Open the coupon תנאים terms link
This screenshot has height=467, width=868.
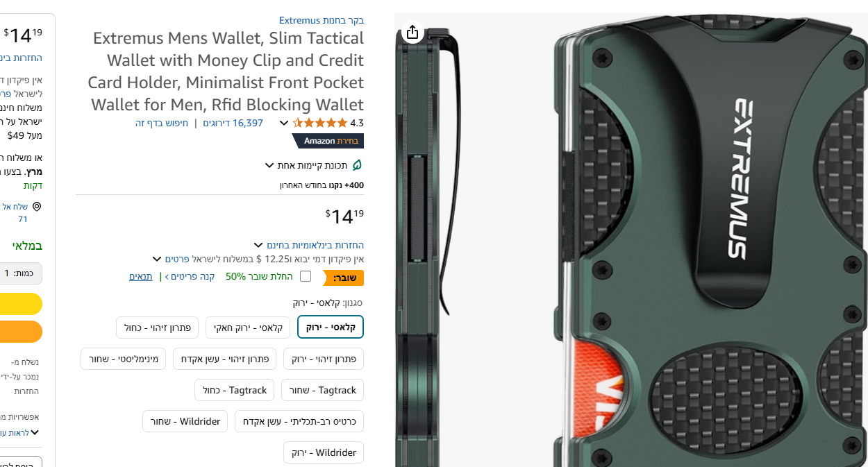[141, 276]
